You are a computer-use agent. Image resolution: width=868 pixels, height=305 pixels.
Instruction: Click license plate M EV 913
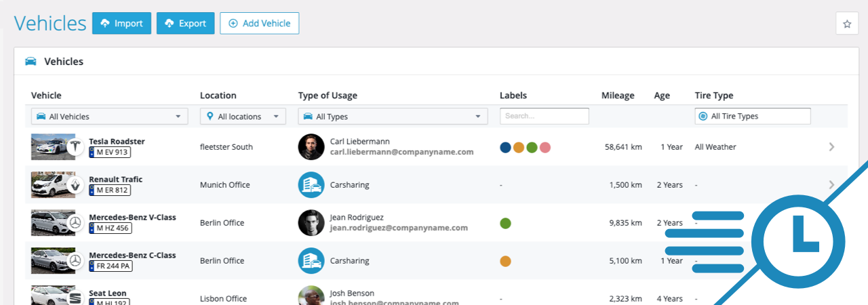click(109, 152)
